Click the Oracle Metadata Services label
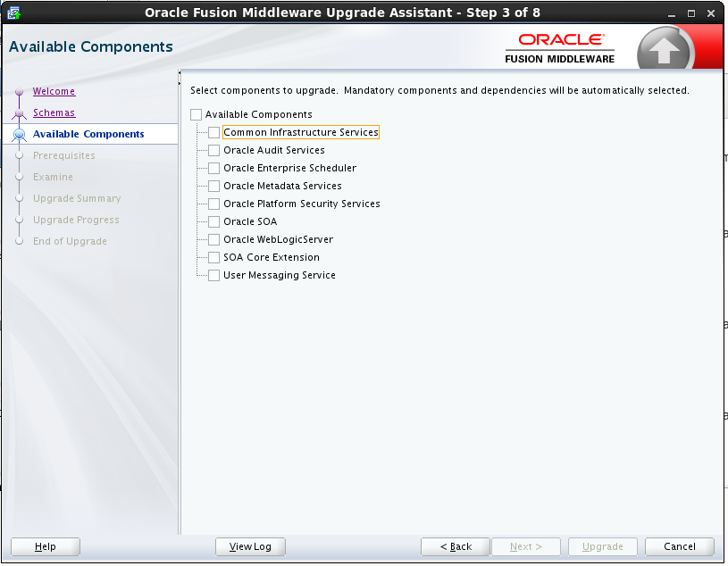Image resolution: width=728 pixels, height=566 pixels. [x=282, y=186]
